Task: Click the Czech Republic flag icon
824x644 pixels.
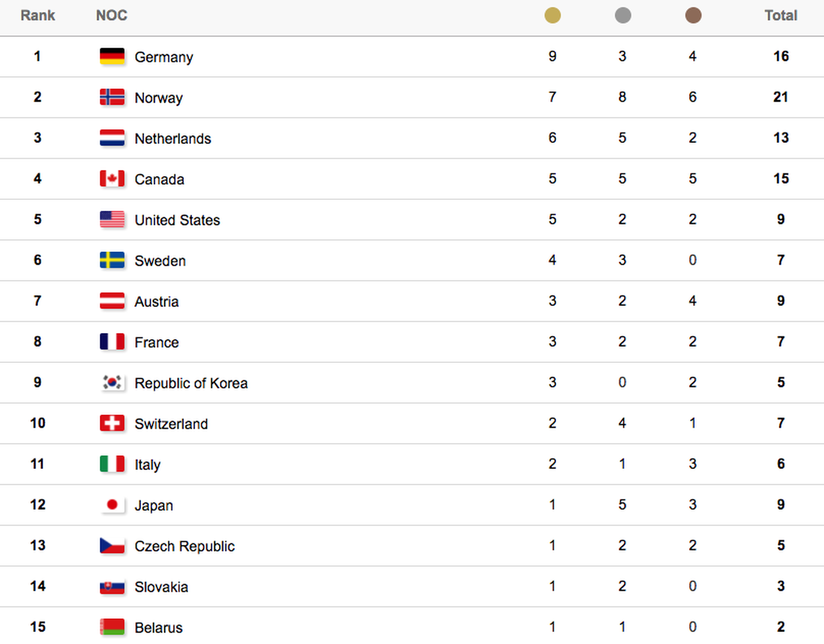Action: pyautogui.click(x=112, y=545)
